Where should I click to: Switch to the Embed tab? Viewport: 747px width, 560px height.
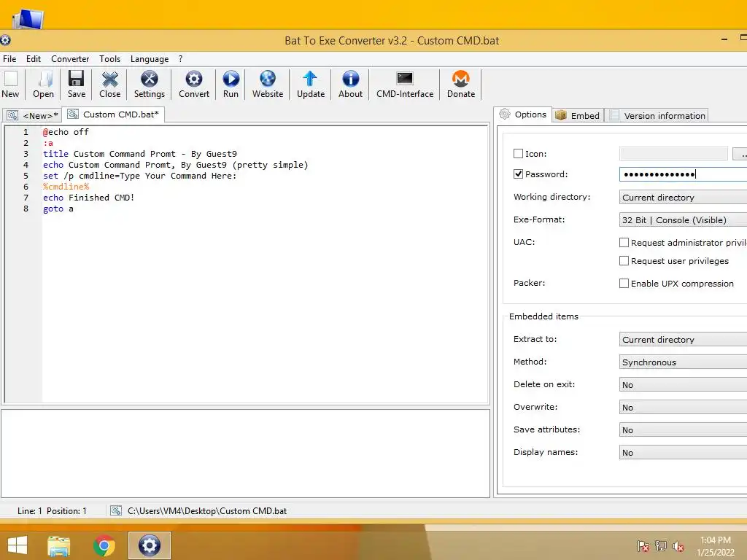578,115
